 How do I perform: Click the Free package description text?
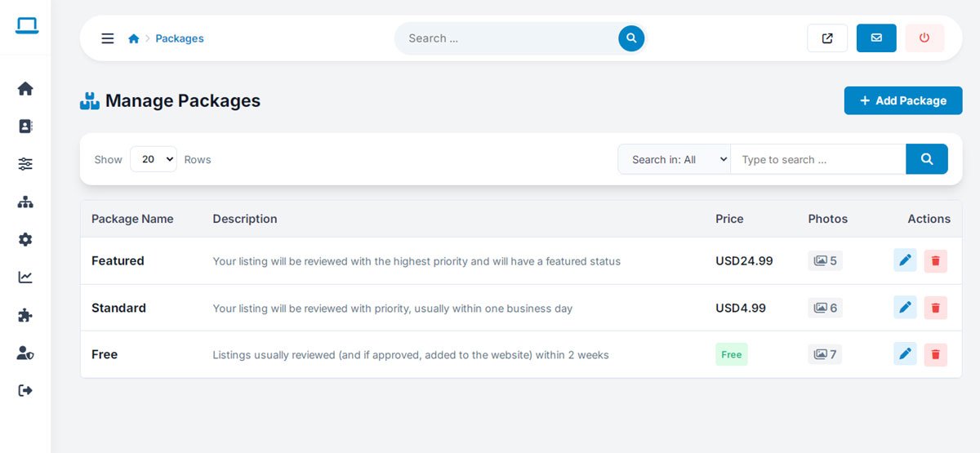(411, 355)
